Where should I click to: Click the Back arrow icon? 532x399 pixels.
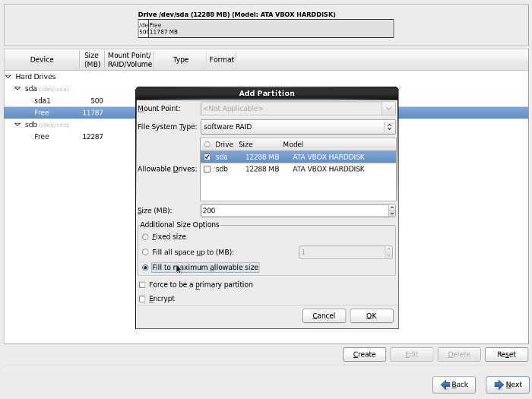445,385
